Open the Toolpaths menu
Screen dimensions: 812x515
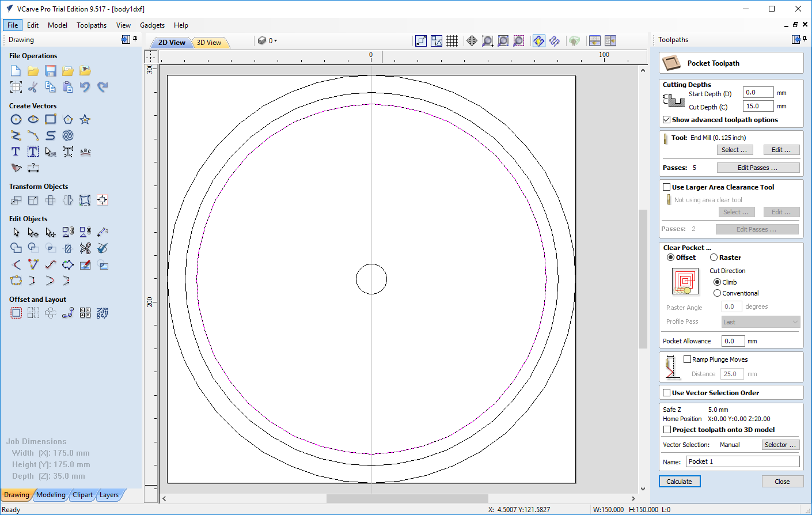click(x=92, y=25)
